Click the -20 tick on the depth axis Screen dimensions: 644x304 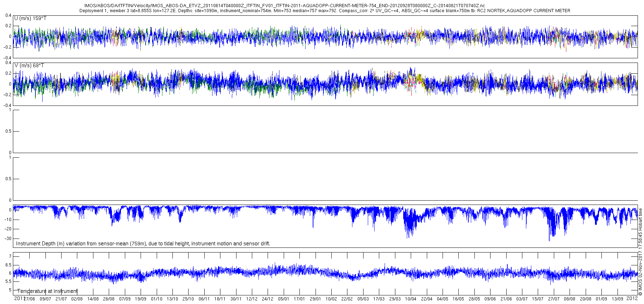coord(8,229)
